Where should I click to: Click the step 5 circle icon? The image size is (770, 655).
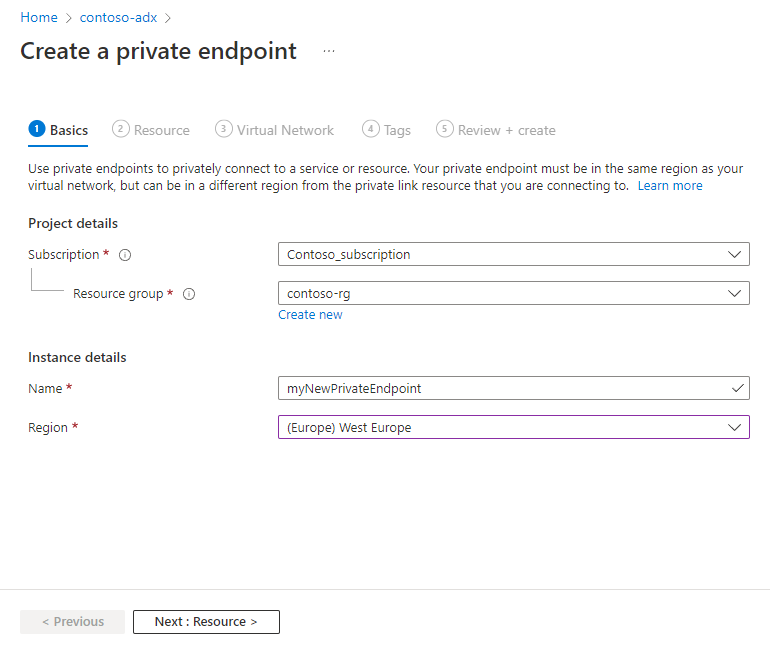pyautogui.click(x=445, y=129)
